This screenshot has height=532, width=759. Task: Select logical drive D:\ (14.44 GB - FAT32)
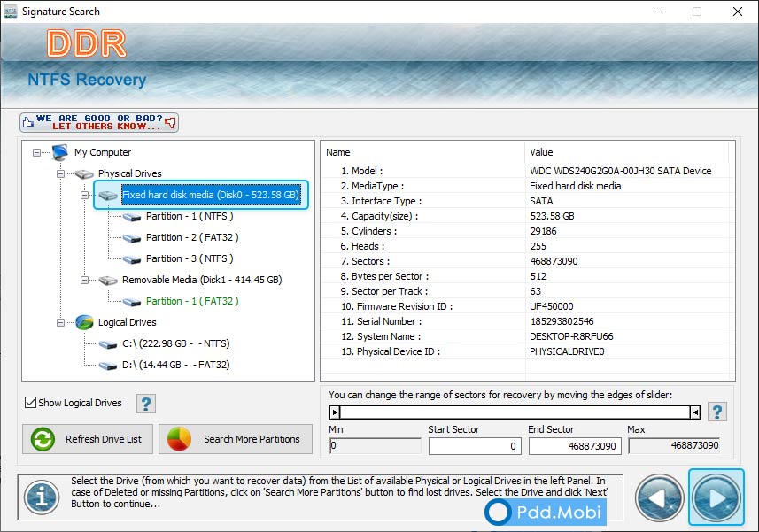tap(175, 366)
